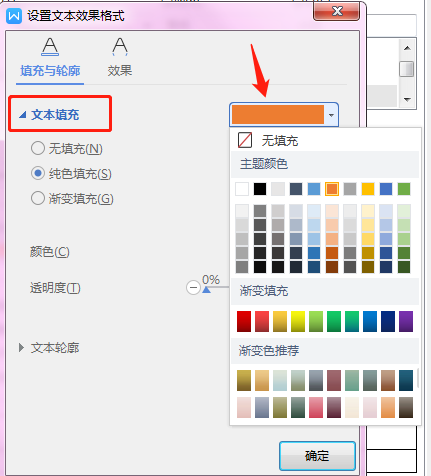Click the 确定 button
The image size is (431, 476).
click(x=317, y=456)
